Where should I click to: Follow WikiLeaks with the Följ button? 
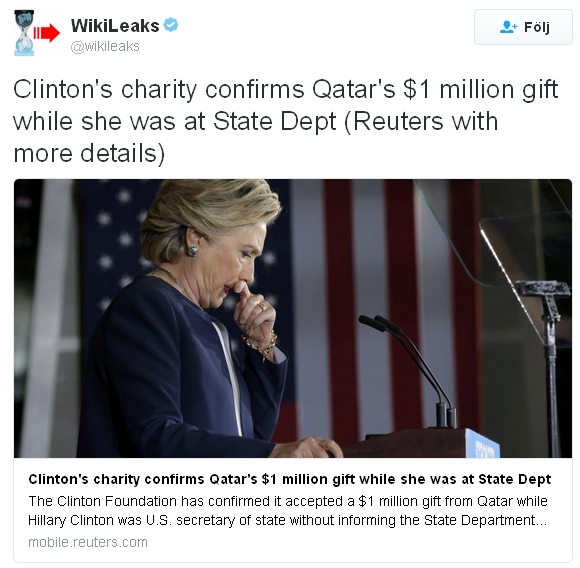point(523,27)
